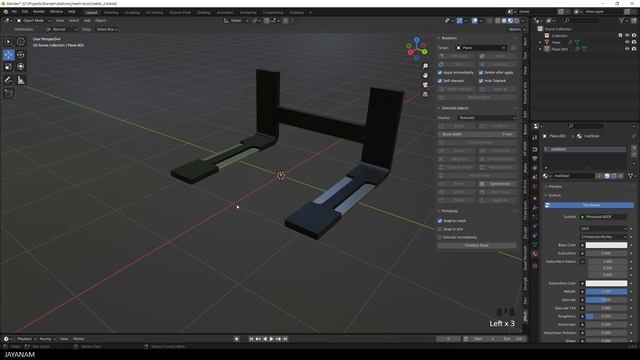Open the Normal orientation dropdown

[61, 29]
